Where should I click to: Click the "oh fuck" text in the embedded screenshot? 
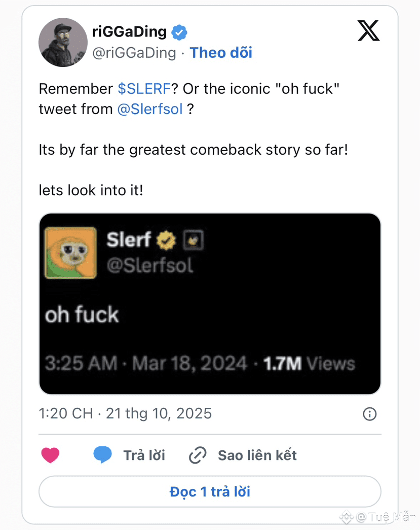click(82, 315)
